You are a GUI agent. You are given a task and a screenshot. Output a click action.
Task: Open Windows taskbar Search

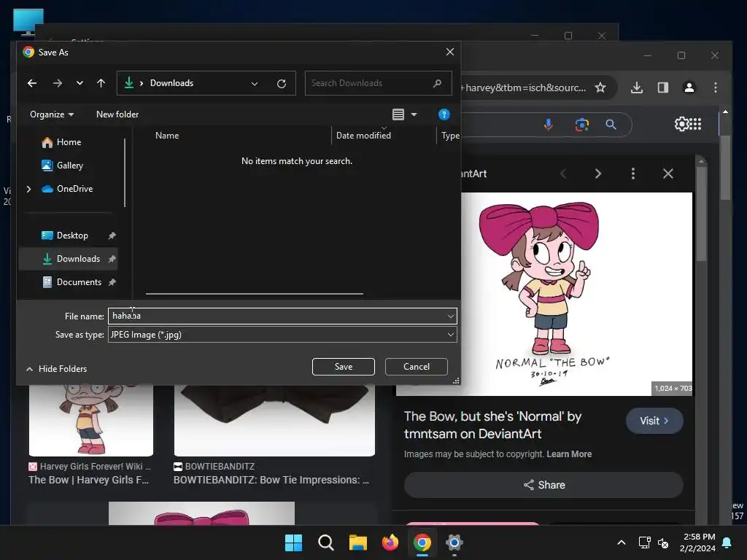coord(326,542)
